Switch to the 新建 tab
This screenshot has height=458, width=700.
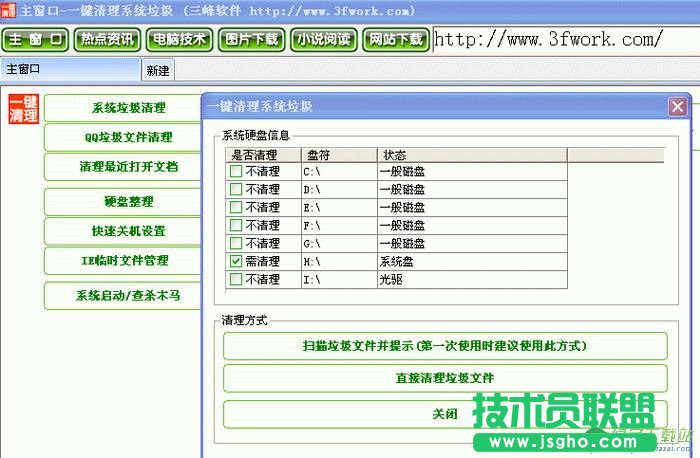tap(158, 70)
